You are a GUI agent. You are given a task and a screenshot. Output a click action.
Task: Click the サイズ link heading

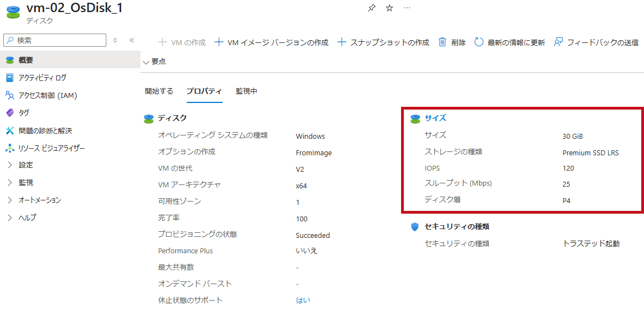[x=435, y=118]
